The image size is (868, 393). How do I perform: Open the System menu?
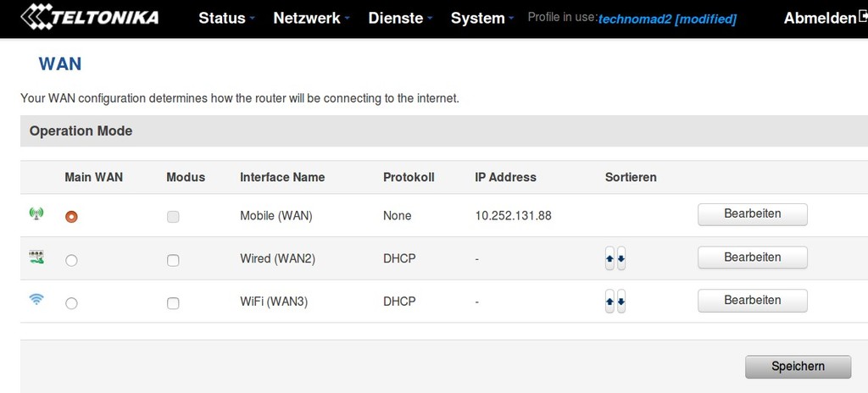coord(482,18)
